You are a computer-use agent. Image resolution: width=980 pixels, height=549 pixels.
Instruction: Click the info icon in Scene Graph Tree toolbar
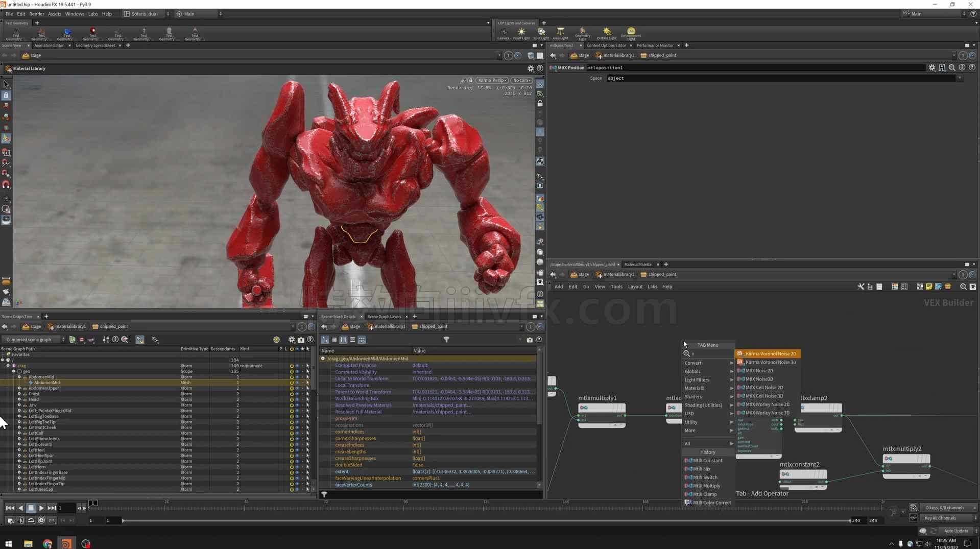coord(115,340)
